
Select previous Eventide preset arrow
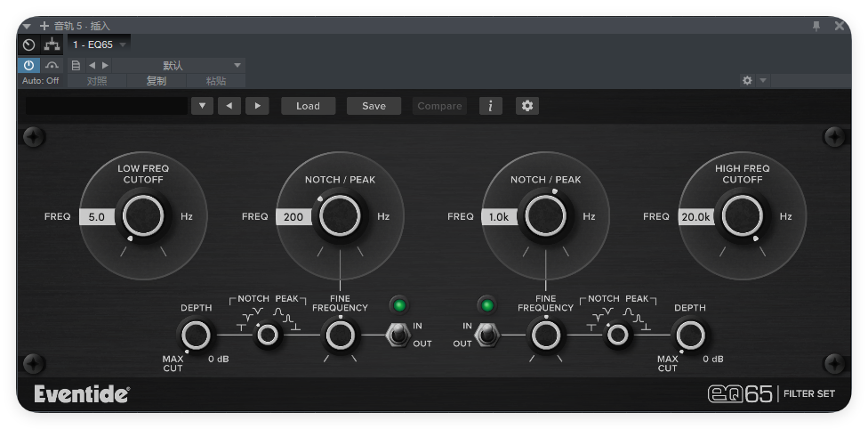click(x=229, y=106)
